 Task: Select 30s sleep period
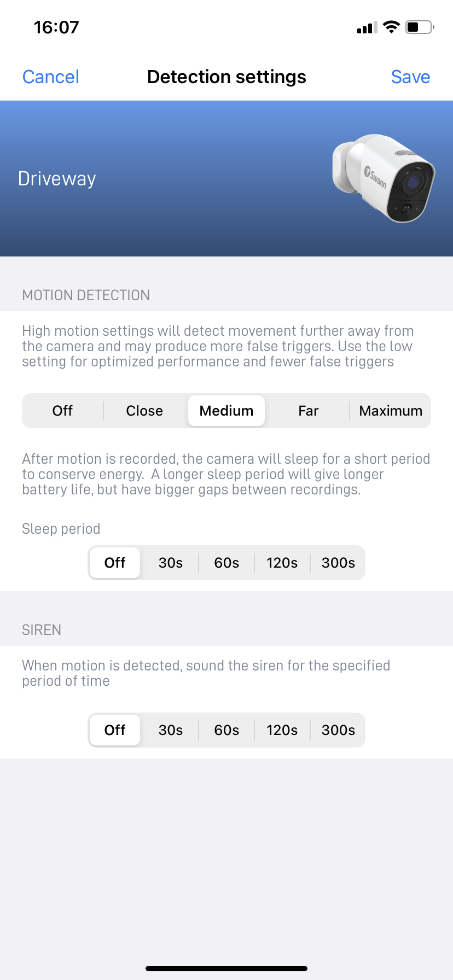click(171, 563)
